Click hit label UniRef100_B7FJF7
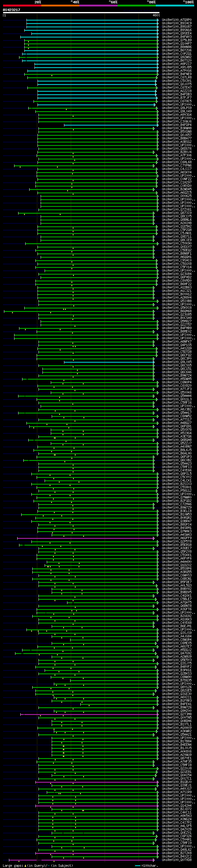Screen dimensions: 197x868 point(176,98)
